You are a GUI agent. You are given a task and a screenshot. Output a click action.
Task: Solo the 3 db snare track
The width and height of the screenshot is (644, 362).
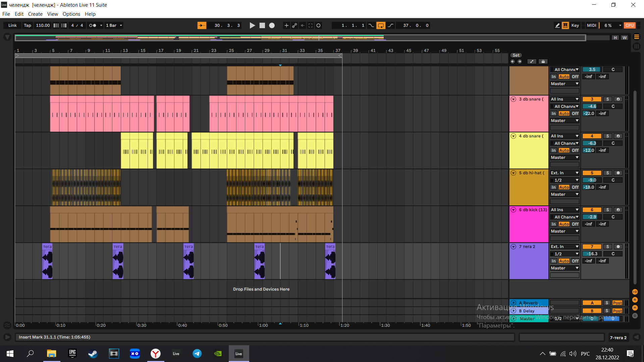coord(607,99)
